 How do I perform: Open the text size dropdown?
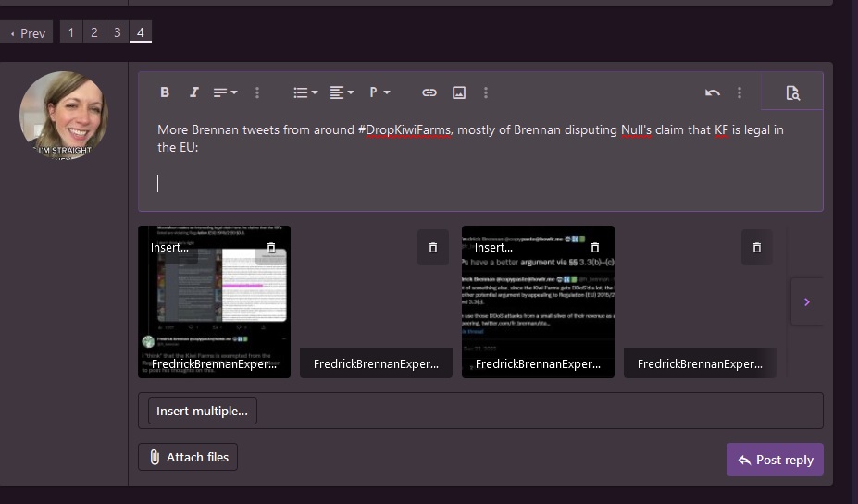click(x=225, y=92)
